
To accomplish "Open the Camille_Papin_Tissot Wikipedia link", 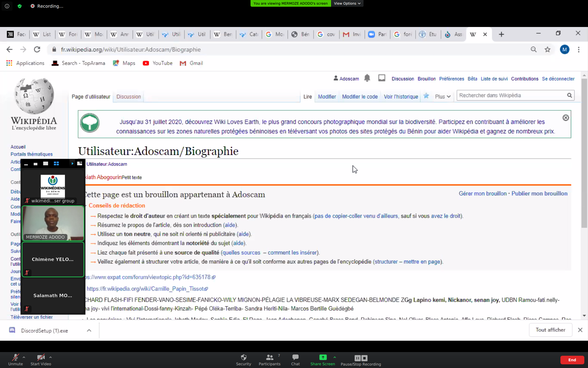I will click(x=147, y=289).
